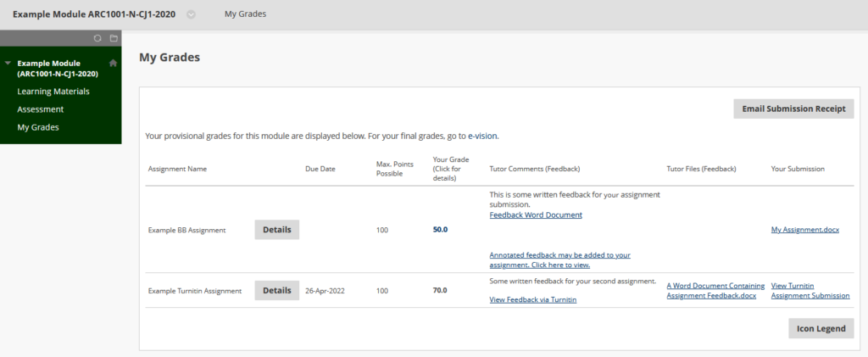Click View Feedback via Turnitin
868x357 pixels.
coord(533,300)
